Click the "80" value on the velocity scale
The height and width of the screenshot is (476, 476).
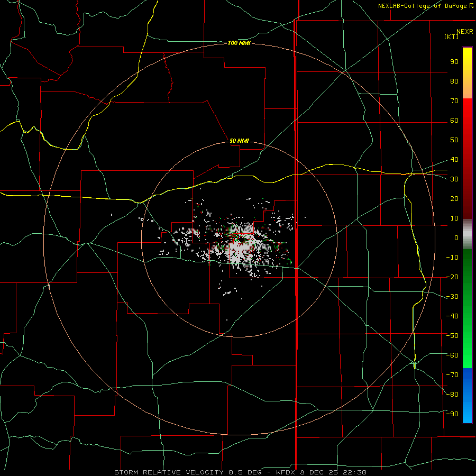[x=454, y=81]
